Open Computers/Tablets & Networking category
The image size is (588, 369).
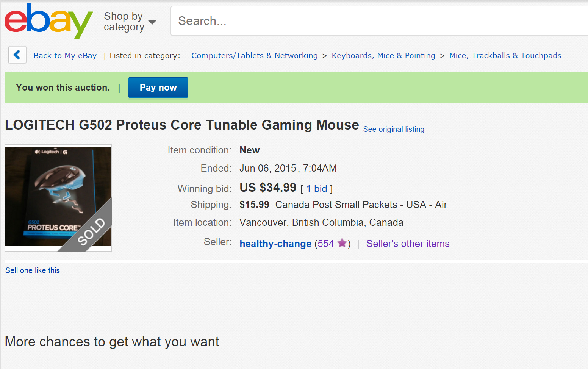tap(254, 56)
